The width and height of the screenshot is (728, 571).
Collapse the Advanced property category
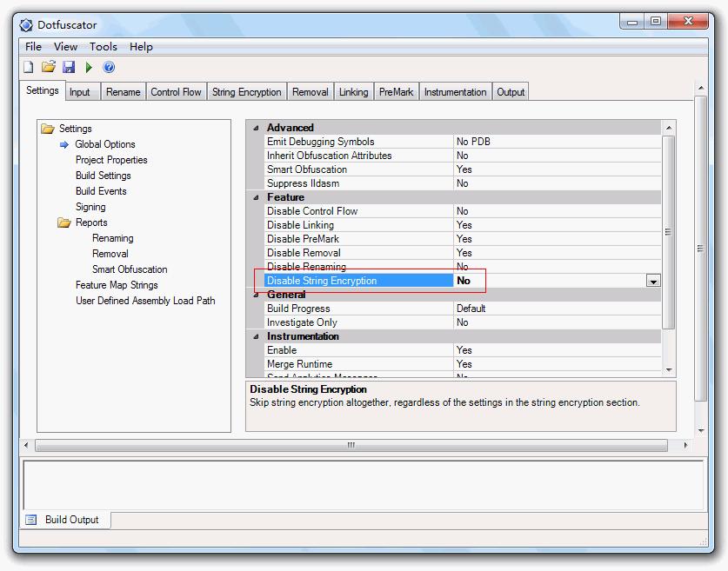click(256, 128)
